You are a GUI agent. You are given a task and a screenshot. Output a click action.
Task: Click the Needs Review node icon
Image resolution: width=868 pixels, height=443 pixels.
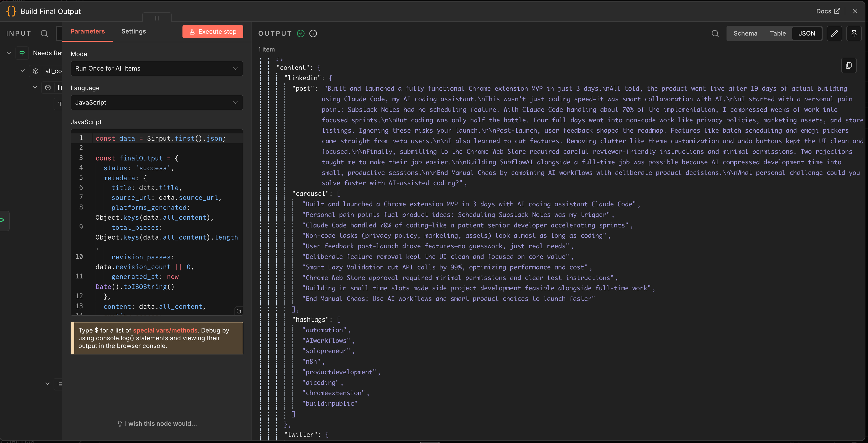pyautogui.click(x=22, y=53)
